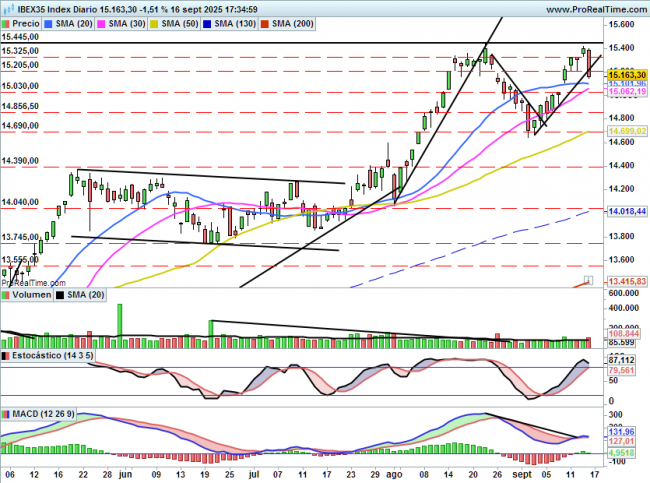Click the 14.040,00 level label

point(20,202)
